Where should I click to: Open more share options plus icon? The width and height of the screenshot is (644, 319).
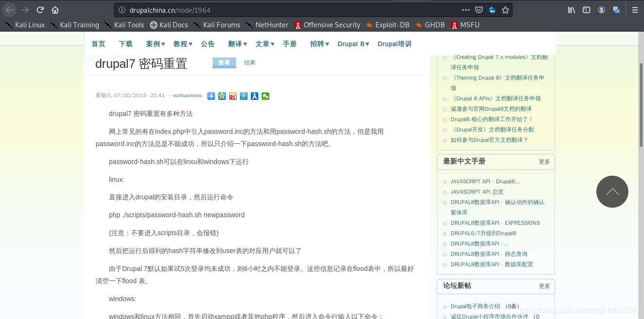[211, 96]
